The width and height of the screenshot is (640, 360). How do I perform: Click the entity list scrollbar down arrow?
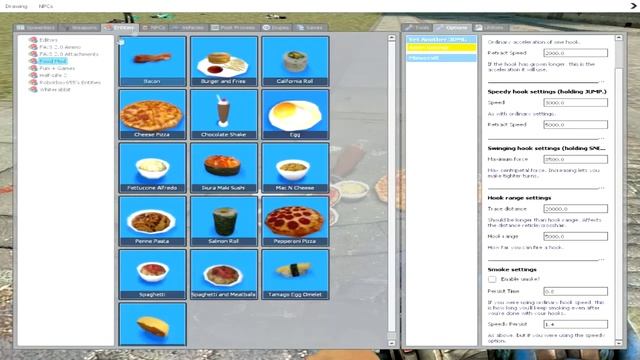pos(392,343)
